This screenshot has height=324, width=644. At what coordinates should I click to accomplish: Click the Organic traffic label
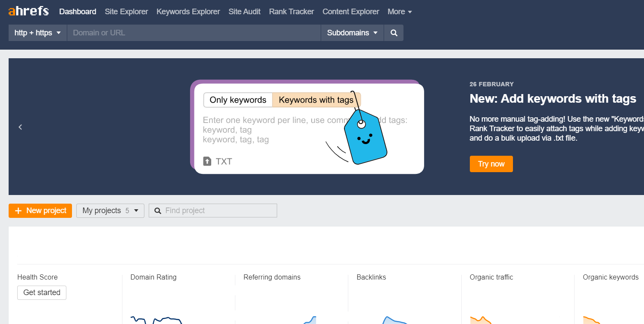click(491, 277)
